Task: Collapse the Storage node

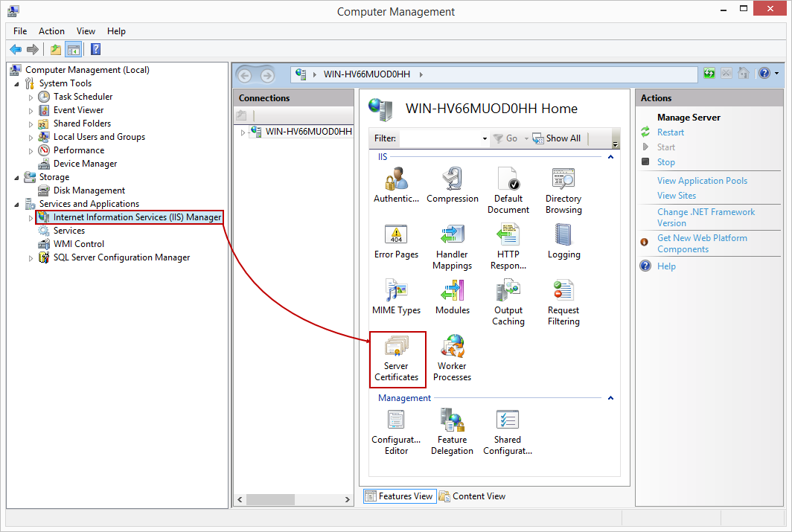Action: pos(16,178)
